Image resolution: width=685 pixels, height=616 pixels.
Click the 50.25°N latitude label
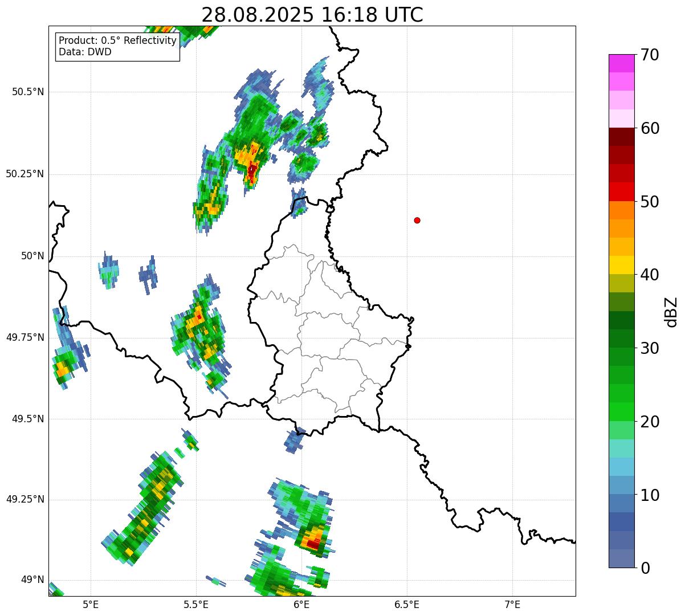tap(25, 174)
